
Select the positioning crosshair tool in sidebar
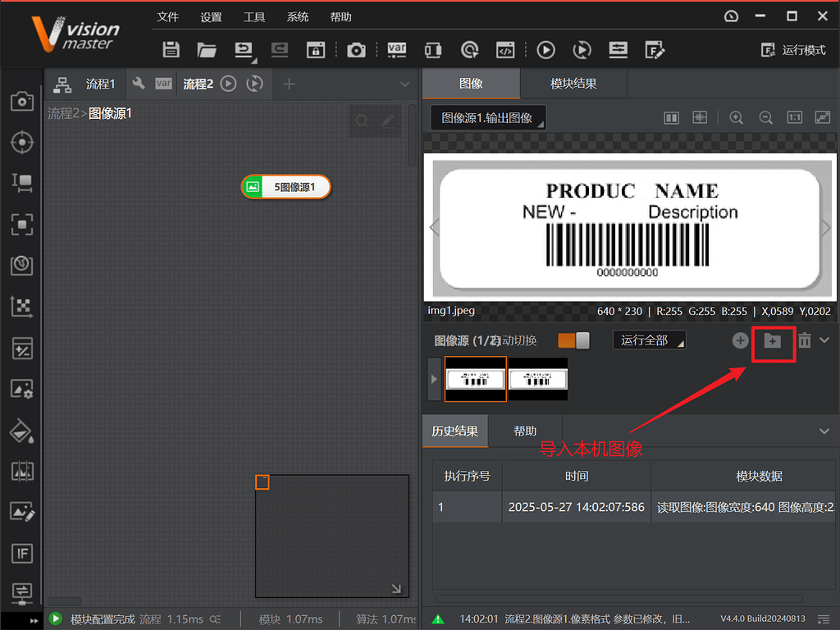pos(22,142)
